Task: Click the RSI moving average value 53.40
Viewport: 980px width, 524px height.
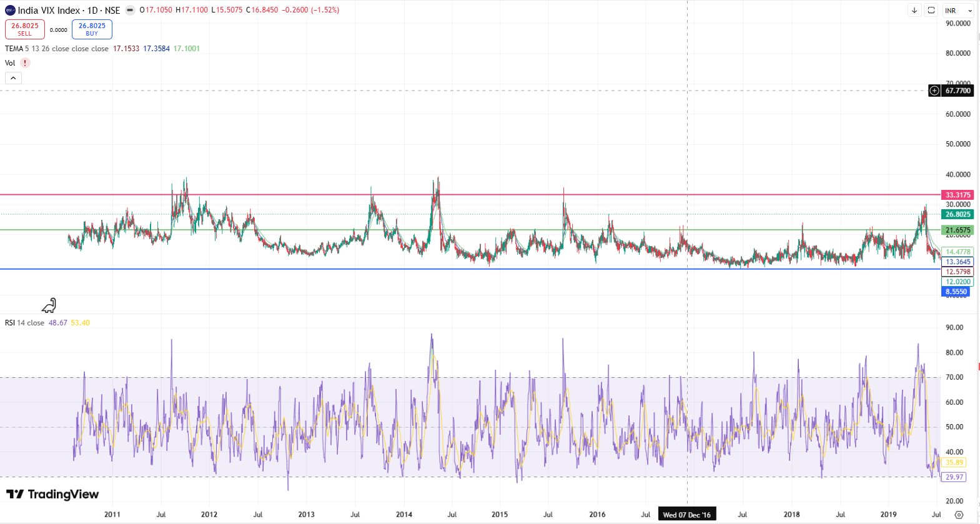Action: (x=81, y=323)
